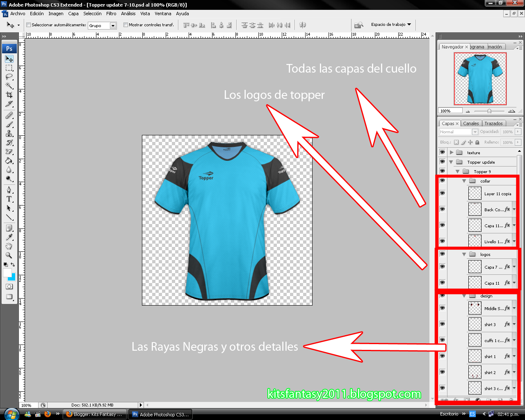Select the Zoom tool

point(9,255)
